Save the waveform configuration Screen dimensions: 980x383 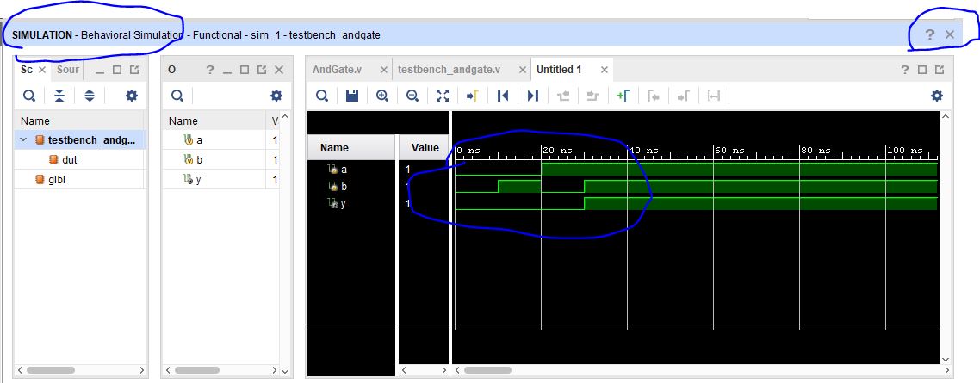point(352,96)
